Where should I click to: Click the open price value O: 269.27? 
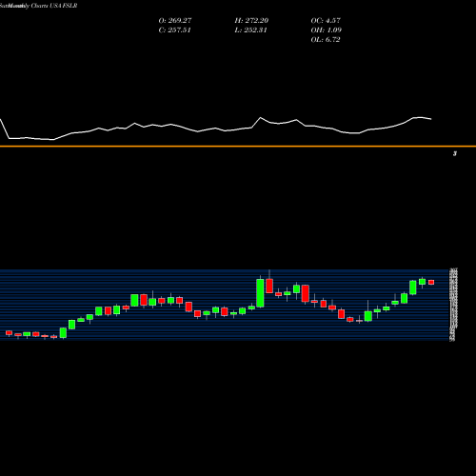[175, 21]
